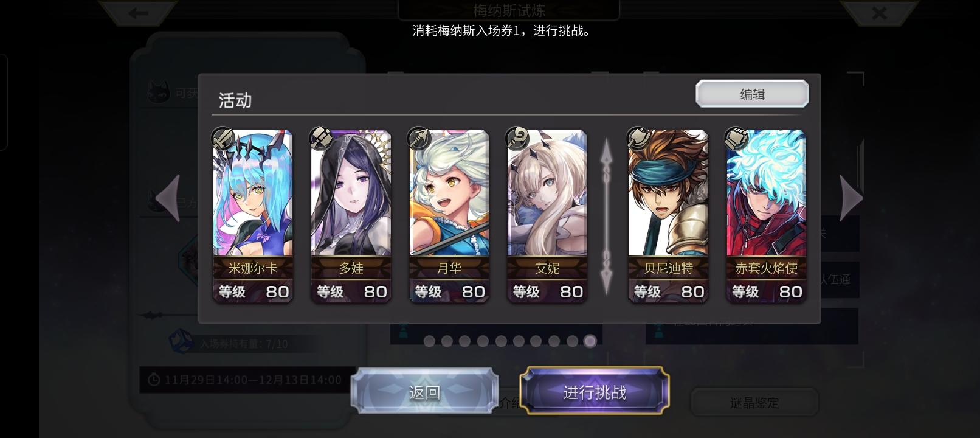The height and width of the screenshot is (438, 980).
Task: Click the spear class icon on 月华 card
Action: click(x=419, y=139)
